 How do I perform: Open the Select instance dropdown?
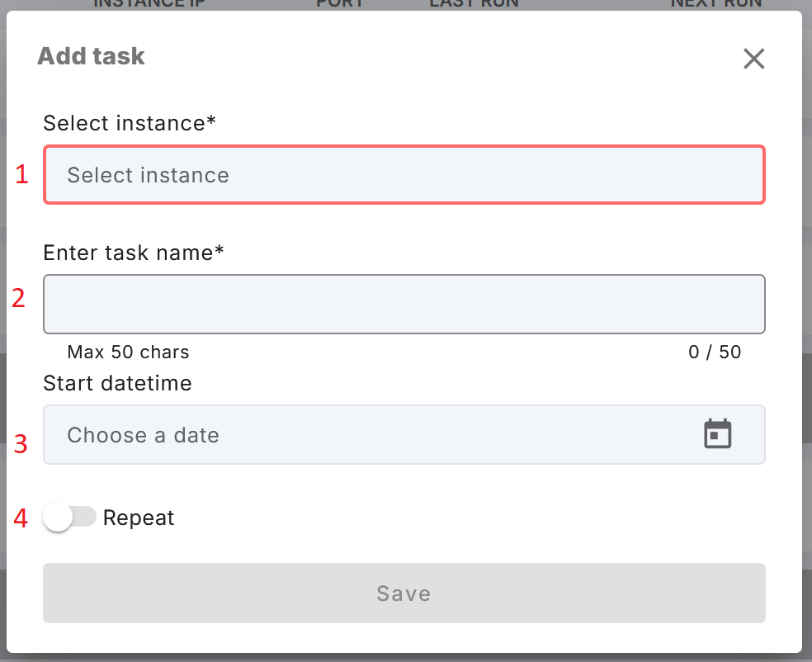point(404,174)
